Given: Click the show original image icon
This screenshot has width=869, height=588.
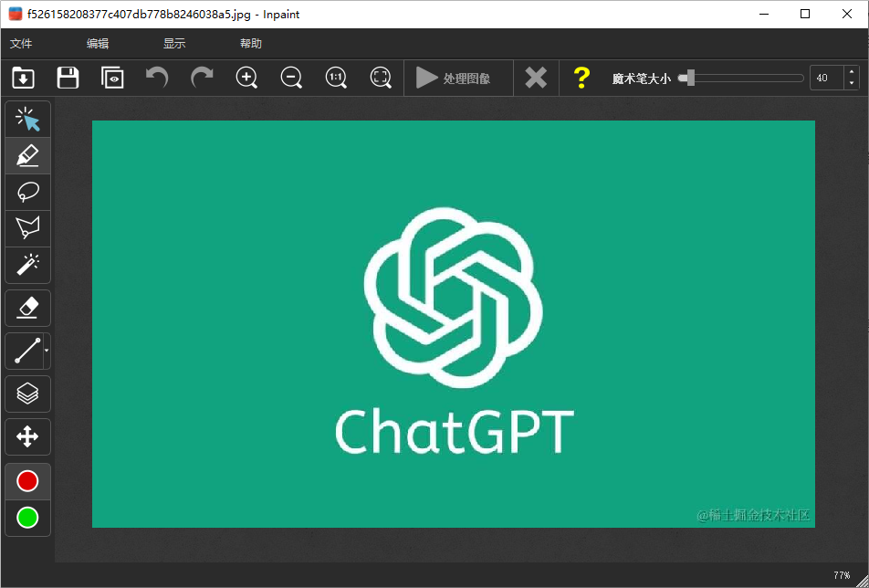Looking at the screenshot, I should click(x=112, y=79).
